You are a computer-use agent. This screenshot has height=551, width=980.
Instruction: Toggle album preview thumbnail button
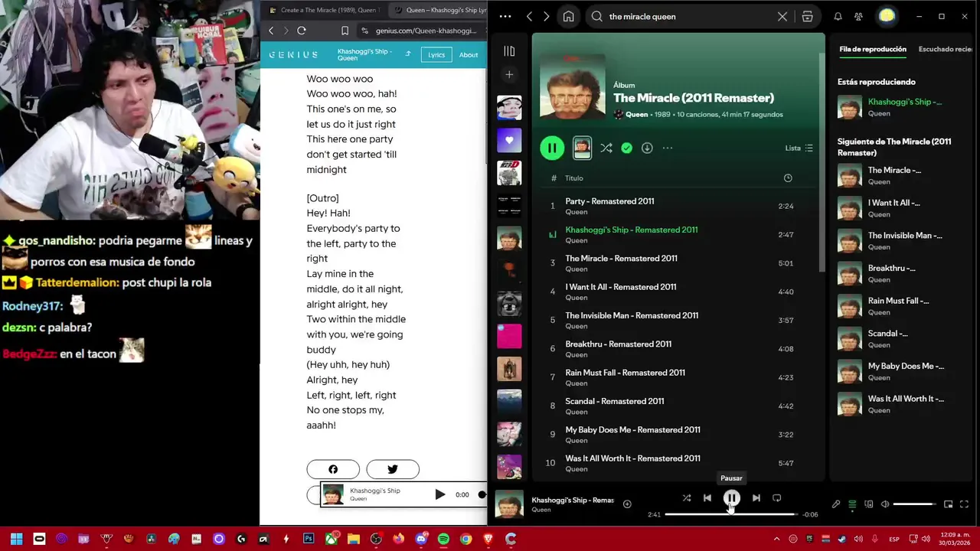click(x=582, y=148)
